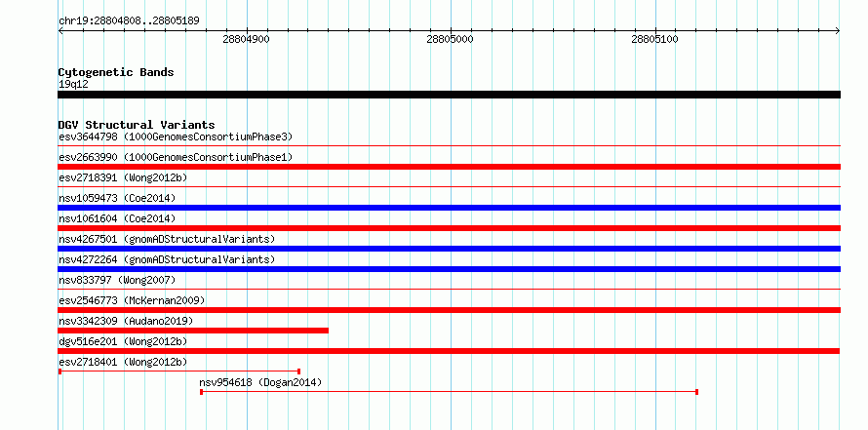Viewport: 868px width, 430px height.
Task: Open the Cytogenetic Bands track heading
Action: coord(116,72)
